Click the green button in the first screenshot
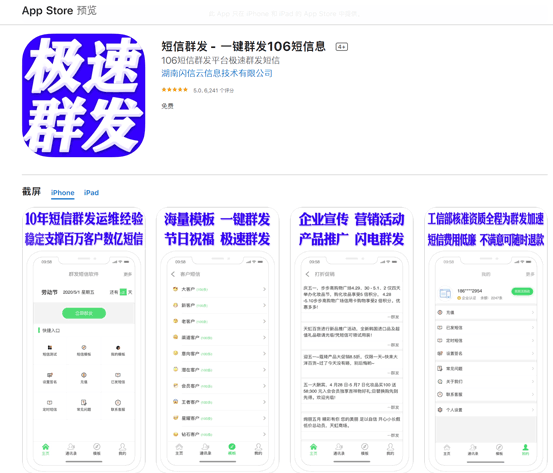This screenshot has width=553, height=473. pyautogui.click(x=84, y=313)
